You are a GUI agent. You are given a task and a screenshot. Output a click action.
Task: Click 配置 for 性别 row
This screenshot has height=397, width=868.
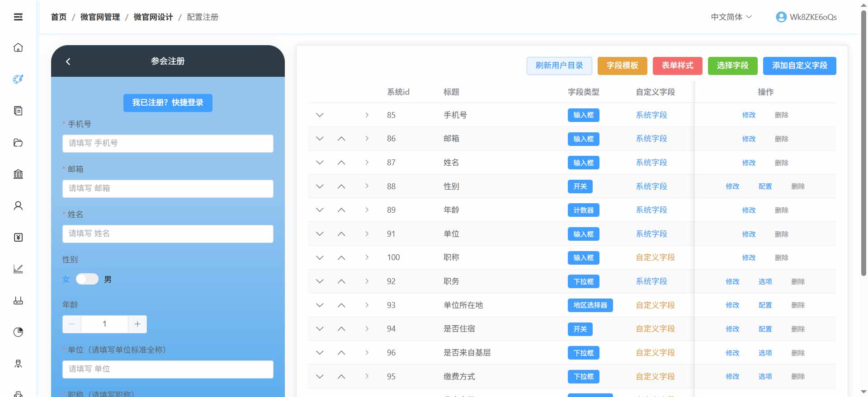click(x=765, y=187)
